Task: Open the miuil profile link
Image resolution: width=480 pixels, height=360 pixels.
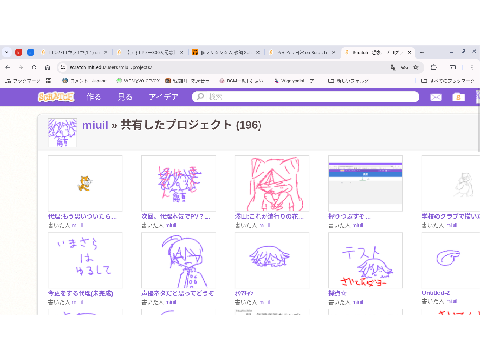Action: (95, 125)
